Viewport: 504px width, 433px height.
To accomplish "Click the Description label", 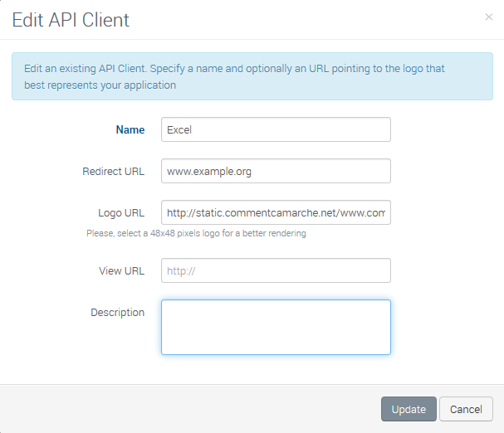I will pos(118,313).
